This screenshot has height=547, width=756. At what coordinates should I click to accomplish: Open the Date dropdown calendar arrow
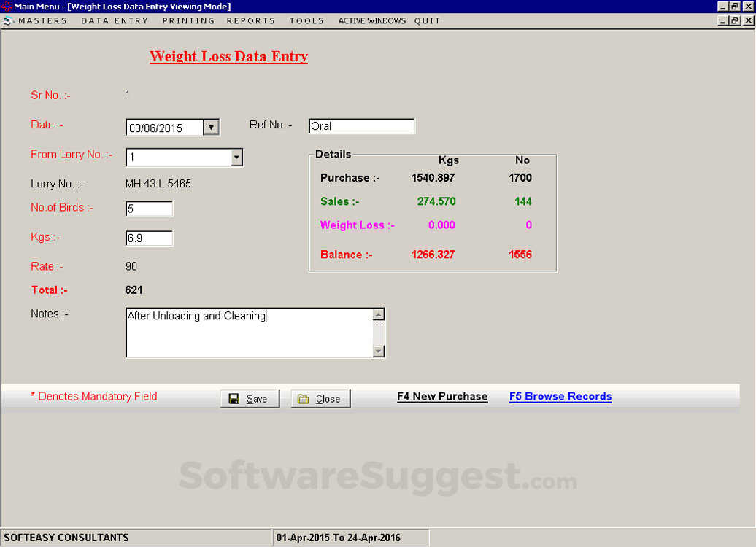[211, 127]
